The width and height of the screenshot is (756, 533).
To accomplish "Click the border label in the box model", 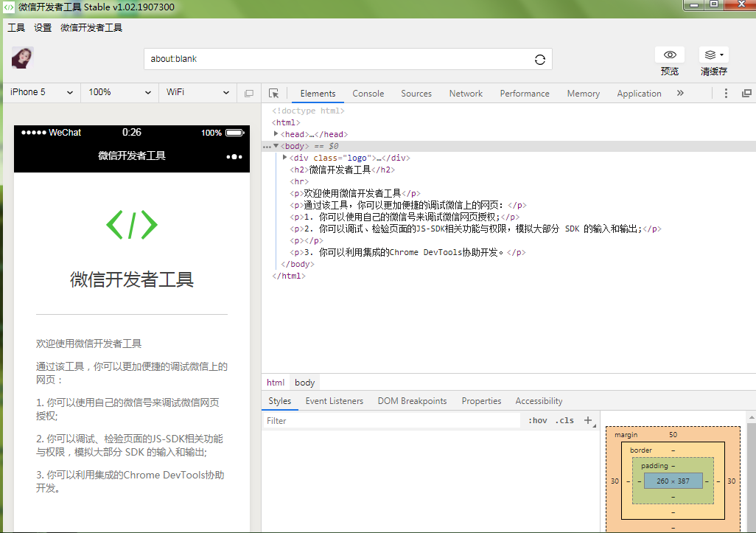I will (641, 450).
